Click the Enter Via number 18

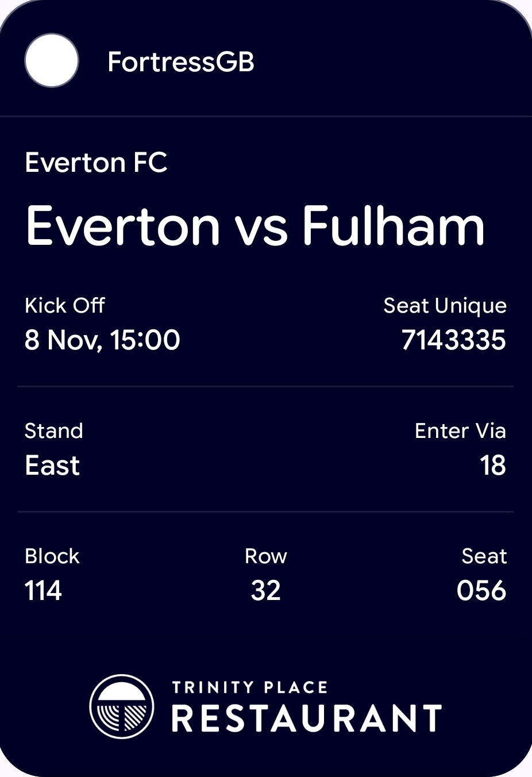493,466
